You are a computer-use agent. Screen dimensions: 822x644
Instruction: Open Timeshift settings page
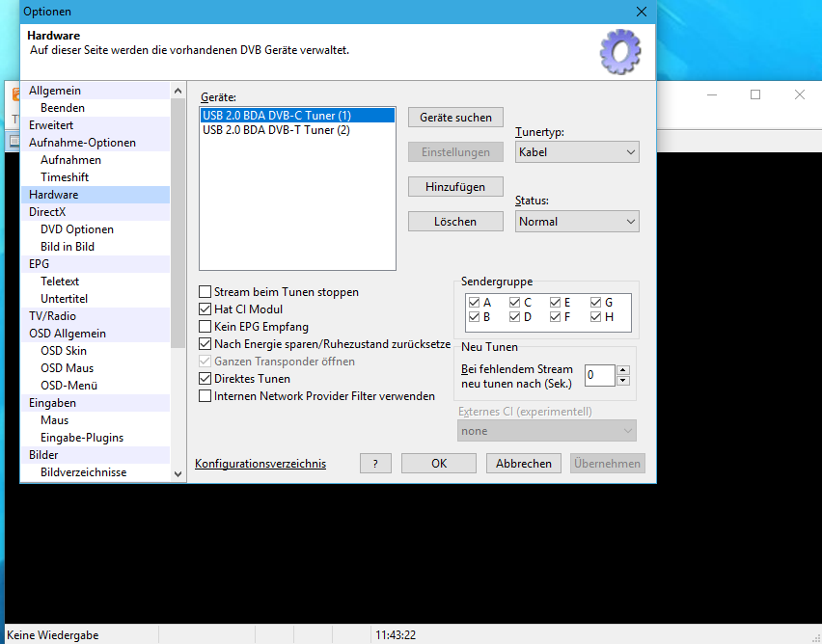tap(96, 177)
